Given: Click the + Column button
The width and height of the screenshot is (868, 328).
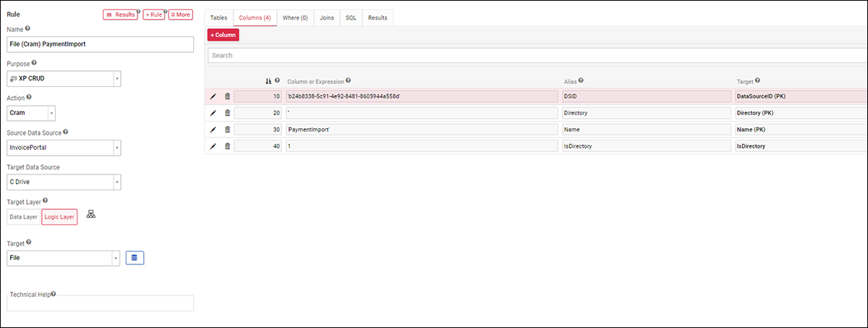Looking at the screenshot, I should (223, 35).
